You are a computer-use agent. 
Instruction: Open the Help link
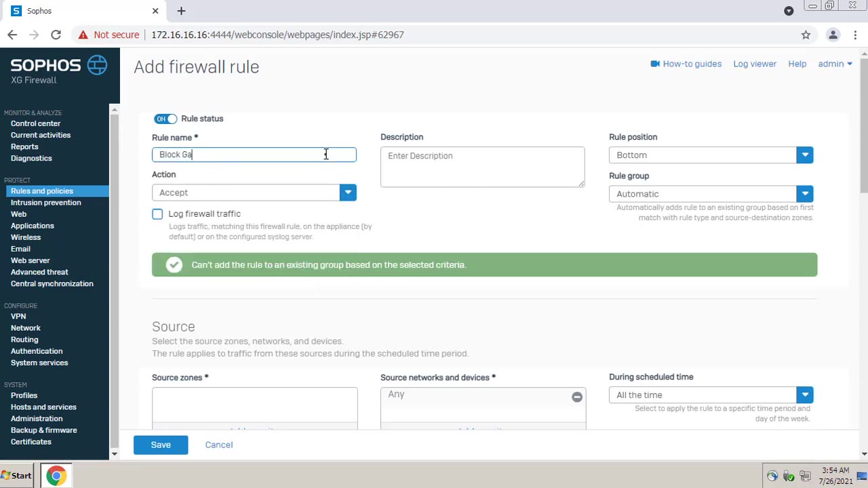797,64
